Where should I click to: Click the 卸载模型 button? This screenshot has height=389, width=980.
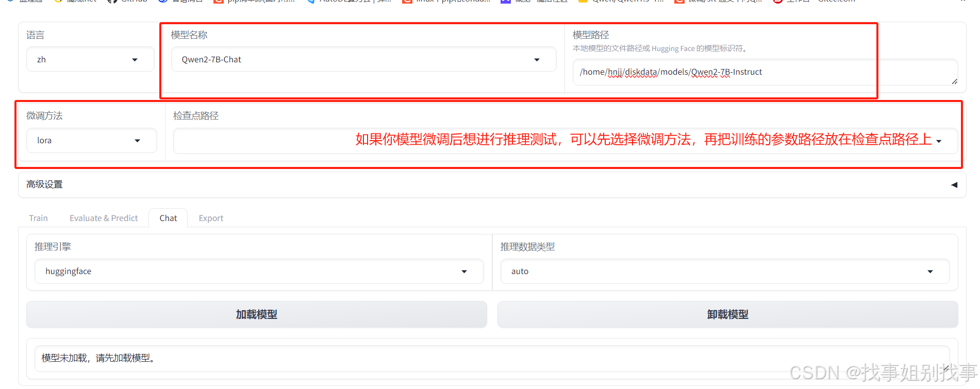tap(727, 314)
